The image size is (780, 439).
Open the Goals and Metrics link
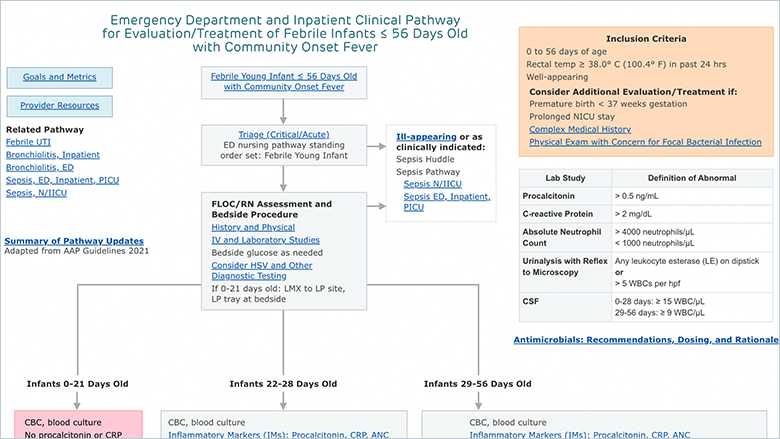tap(60, 77)
